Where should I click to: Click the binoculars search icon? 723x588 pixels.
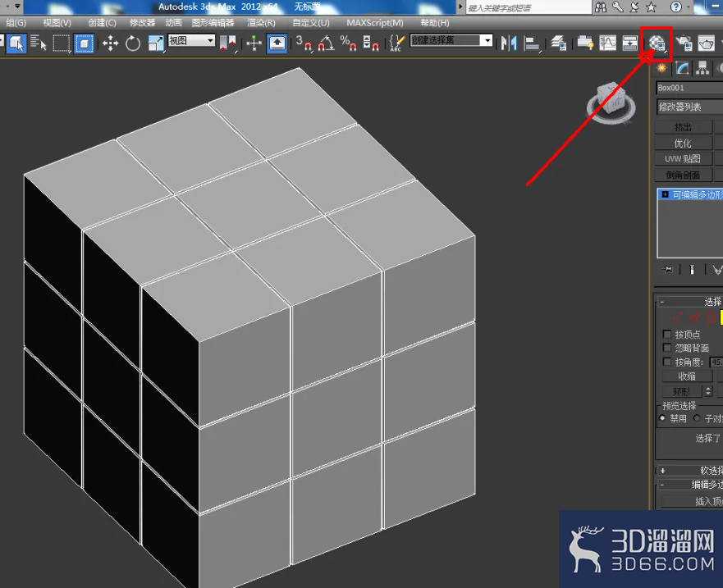pyautogui.click(x=601, y=7)
